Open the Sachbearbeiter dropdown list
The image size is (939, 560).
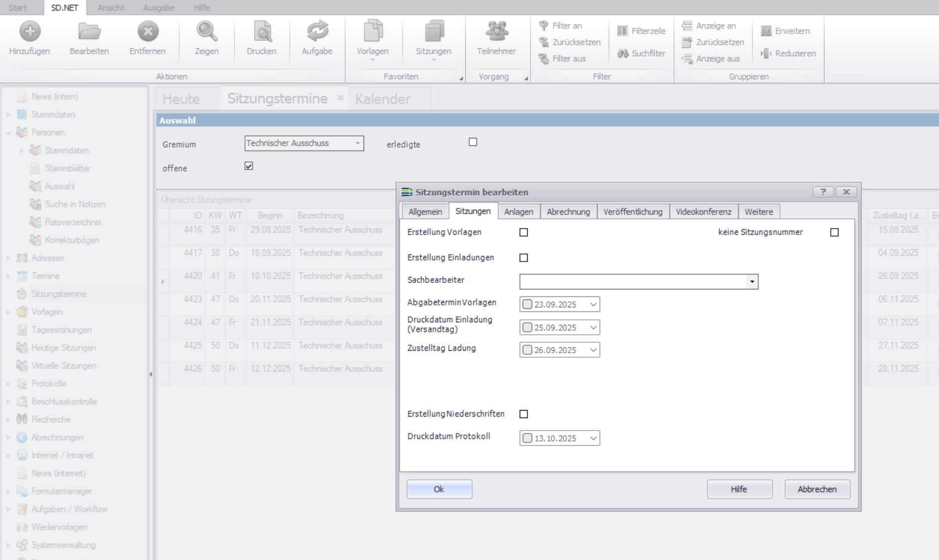click(x=752, y=281)
